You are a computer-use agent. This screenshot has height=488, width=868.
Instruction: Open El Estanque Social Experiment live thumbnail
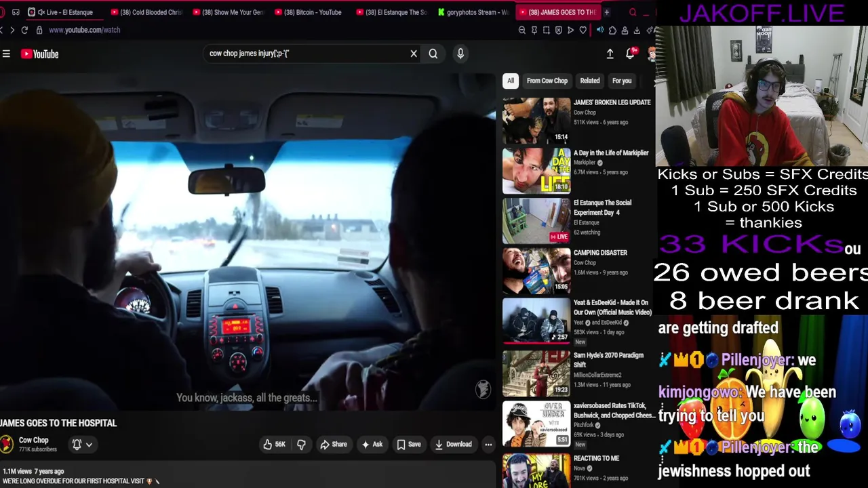(x=536, y=220)
